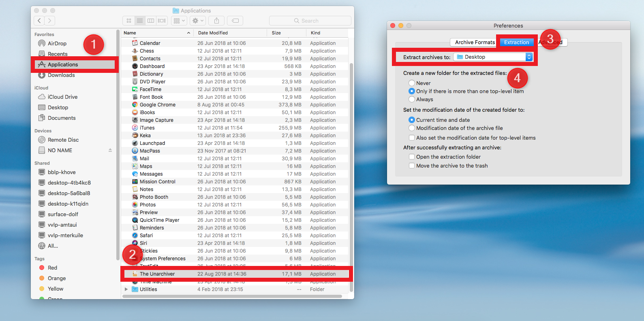
Task: Go back with the Finder back arrow
Action: [39, 21]
